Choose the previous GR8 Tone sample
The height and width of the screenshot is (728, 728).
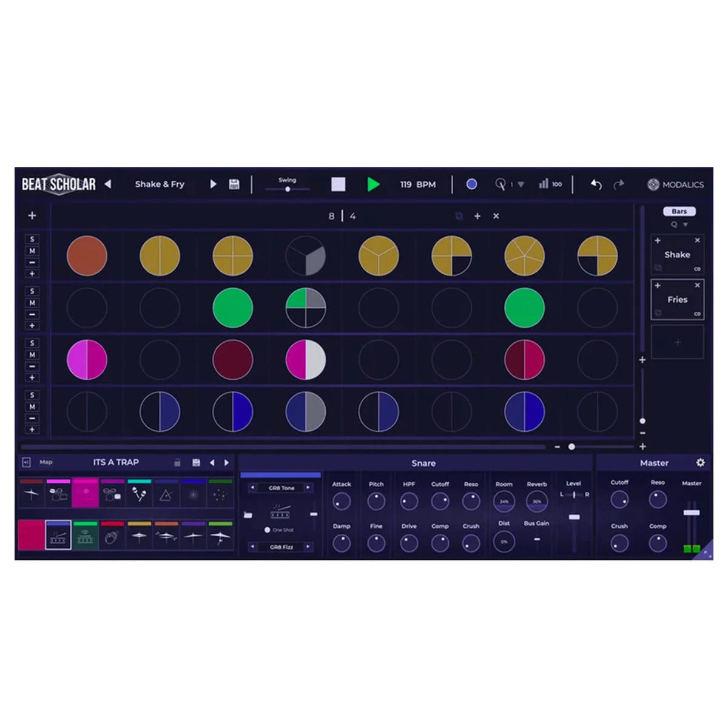(252, 488)
